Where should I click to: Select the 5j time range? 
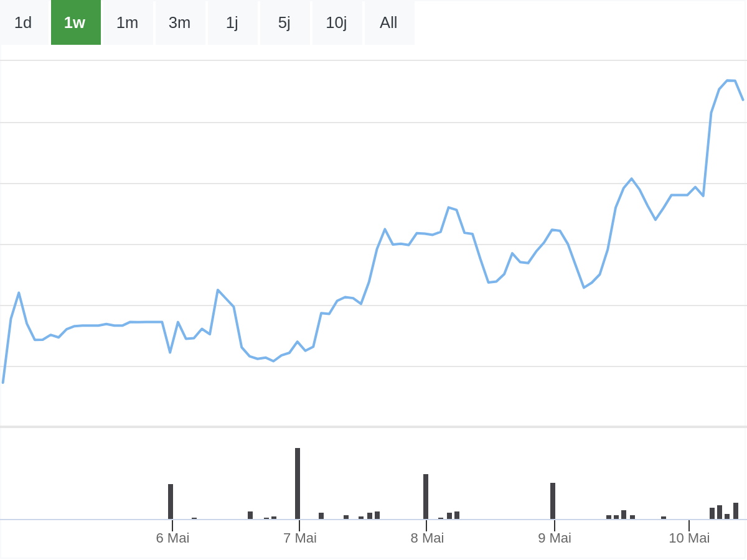pos(284,22)
